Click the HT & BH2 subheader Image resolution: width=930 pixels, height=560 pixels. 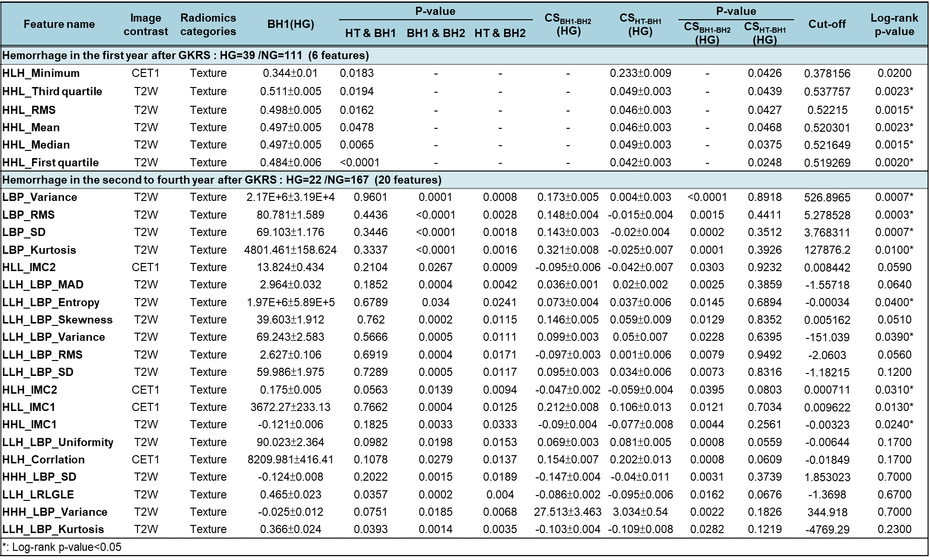(500, 33)
